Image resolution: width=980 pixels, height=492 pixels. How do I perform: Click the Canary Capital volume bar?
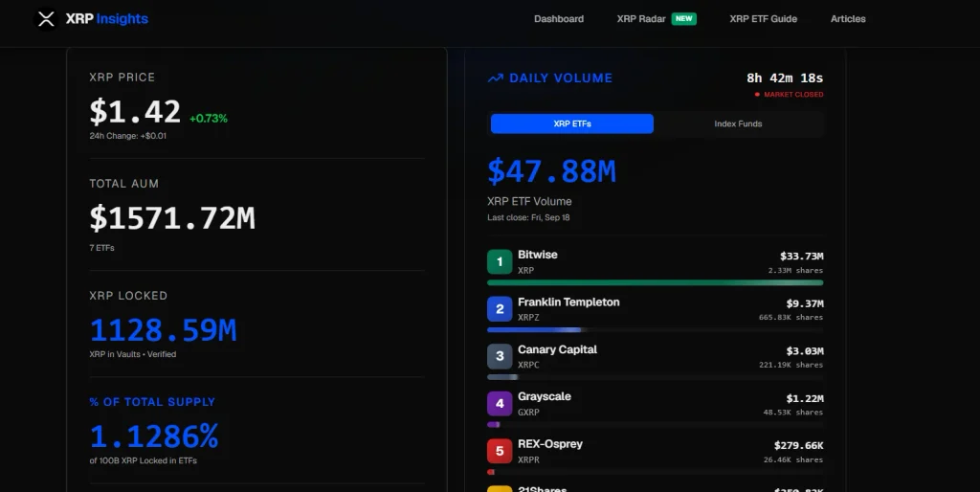click(655, 377)
